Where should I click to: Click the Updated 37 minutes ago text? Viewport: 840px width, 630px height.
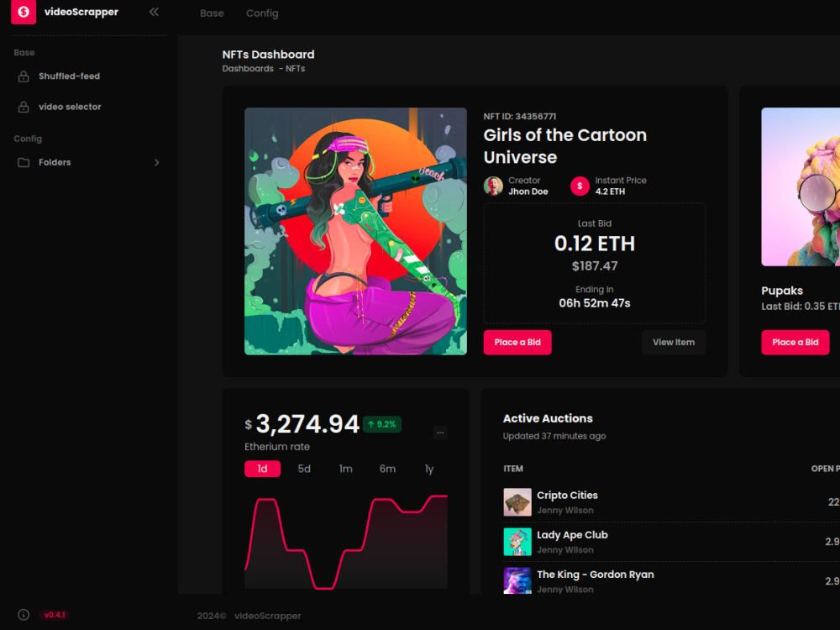pos(554,436)
